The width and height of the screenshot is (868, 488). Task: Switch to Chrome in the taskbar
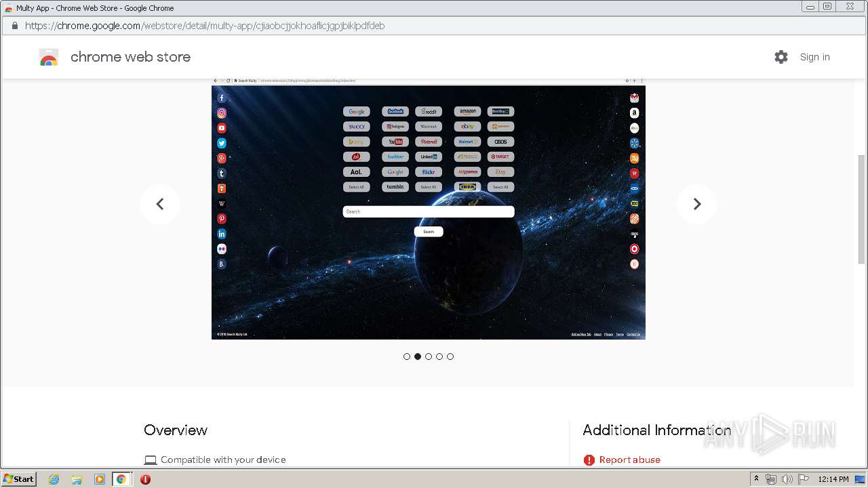(x=121, y=479)
